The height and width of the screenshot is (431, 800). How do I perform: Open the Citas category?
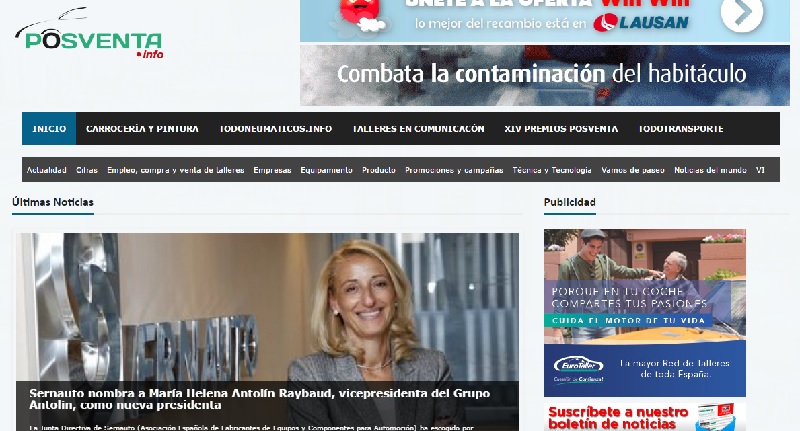tap(87, 170)
